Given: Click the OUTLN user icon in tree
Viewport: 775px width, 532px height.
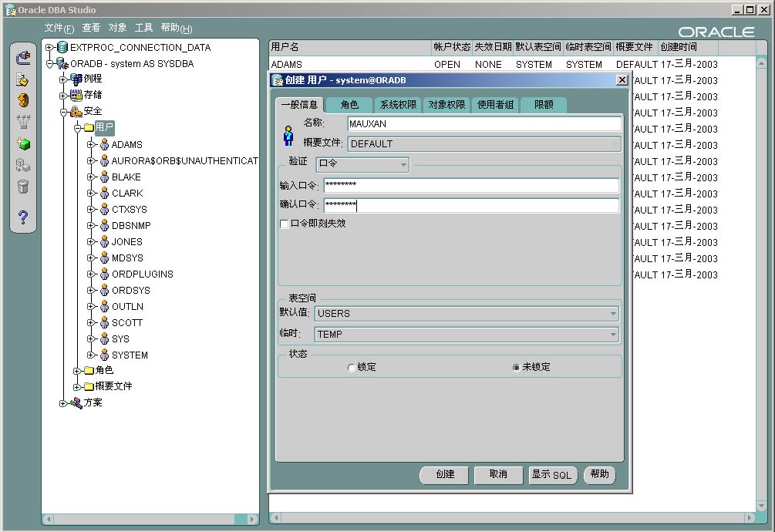Looking at the screenshot, I should 104,306.
